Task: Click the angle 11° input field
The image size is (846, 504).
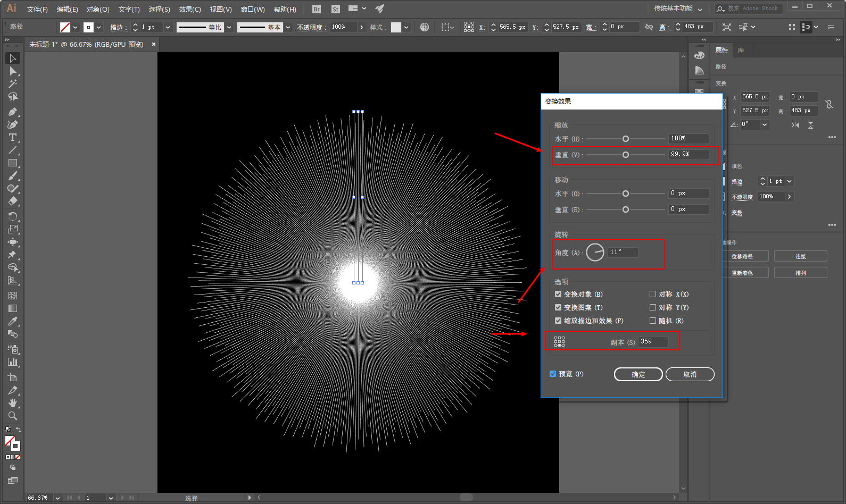Action: (623, 252)
